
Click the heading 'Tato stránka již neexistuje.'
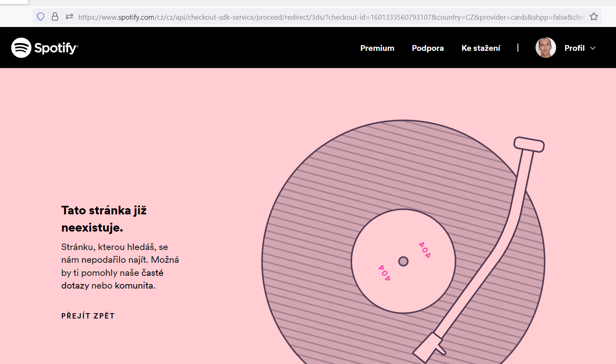tap(104, 219)
